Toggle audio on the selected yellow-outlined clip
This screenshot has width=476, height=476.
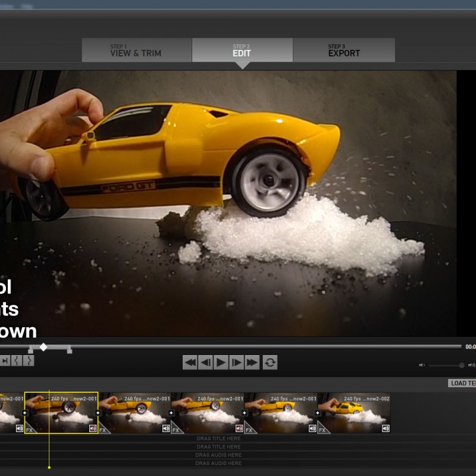pyautogui.click(x=93, y=428)
